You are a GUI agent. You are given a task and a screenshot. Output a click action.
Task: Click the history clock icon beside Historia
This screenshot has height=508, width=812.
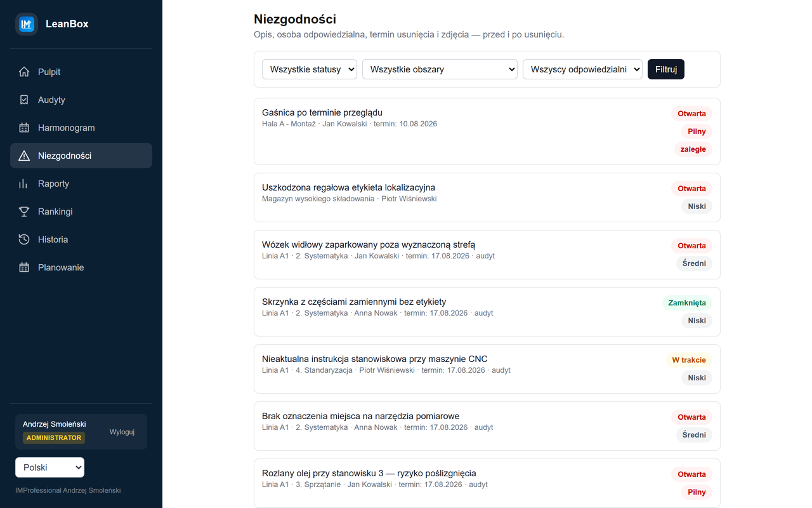[24, 239]
